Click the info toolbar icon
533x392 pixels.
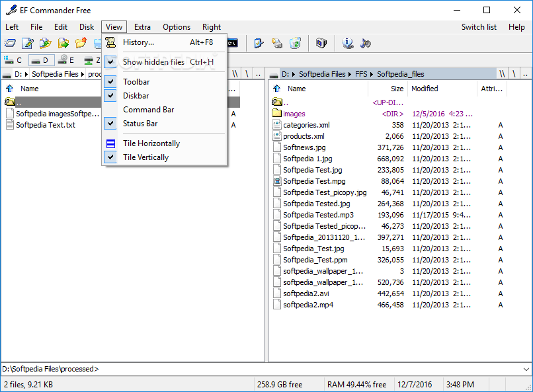coord(347,43)
